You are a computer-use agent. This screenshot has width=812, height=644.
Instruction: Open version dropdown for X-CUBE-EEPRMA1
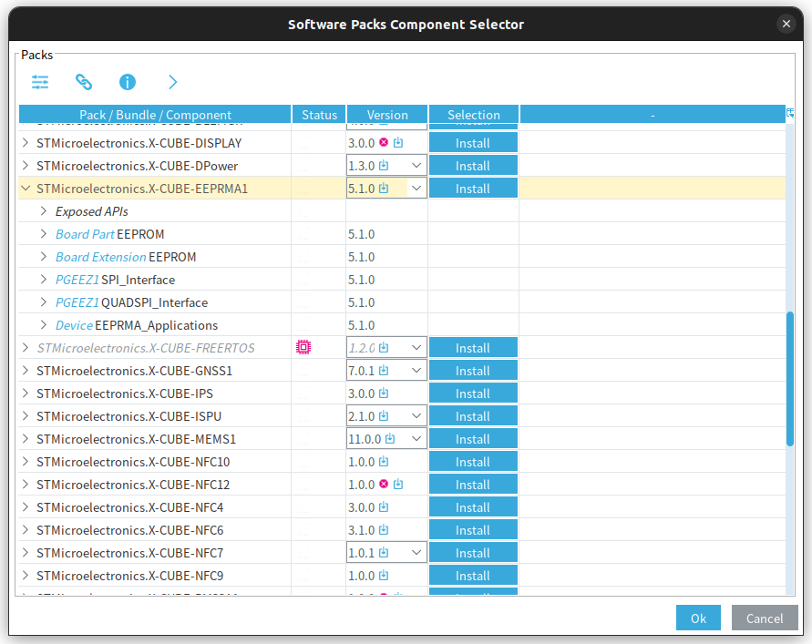(x=416, y=189)
